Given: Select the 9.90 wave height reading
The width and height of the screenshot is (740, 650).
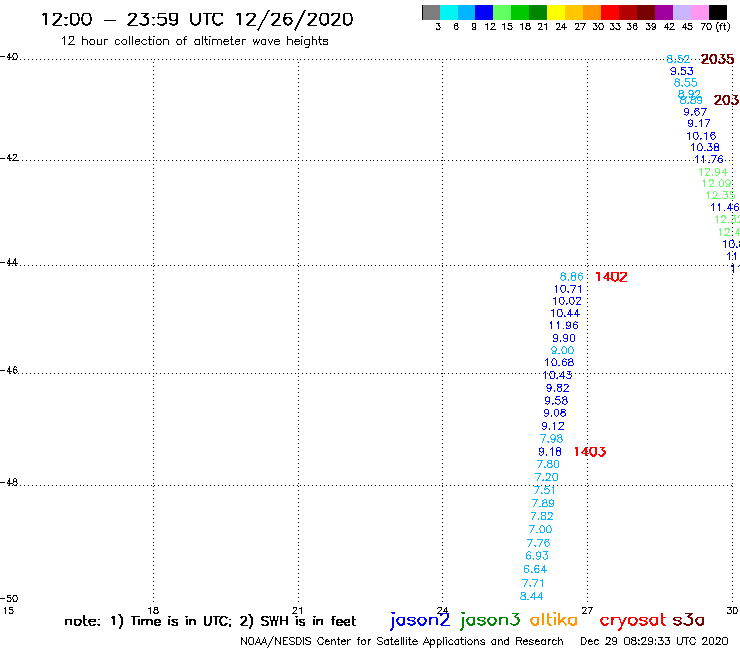Looking at the screenshot, I should [x=564, y=338].
